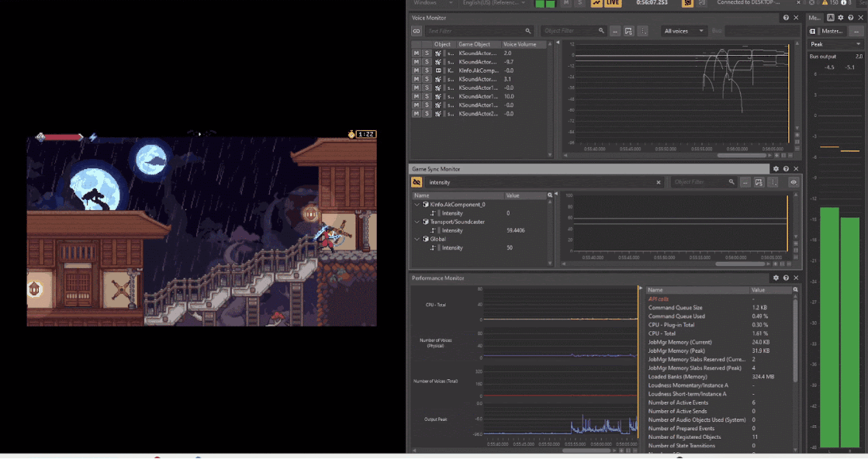Collapse the KInfo.AkComponent_0 tree node
The width and height of the screenshot is (868, 459).
417,205
